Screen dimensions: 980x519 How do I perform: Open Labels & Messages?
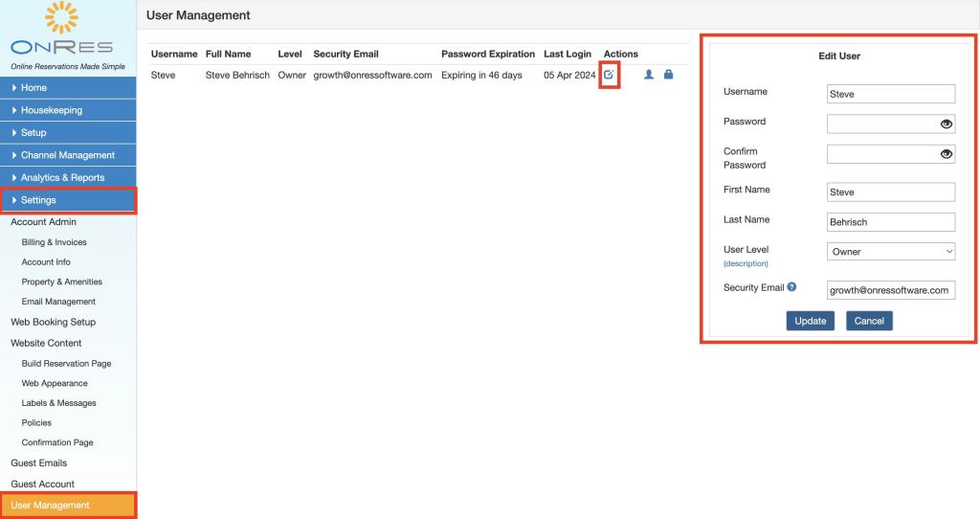click(x=58, y=403)
